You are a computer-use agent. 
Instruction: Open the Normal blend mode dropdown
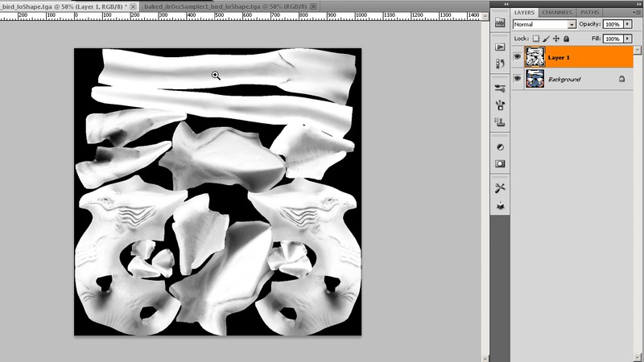coord(543,25)
